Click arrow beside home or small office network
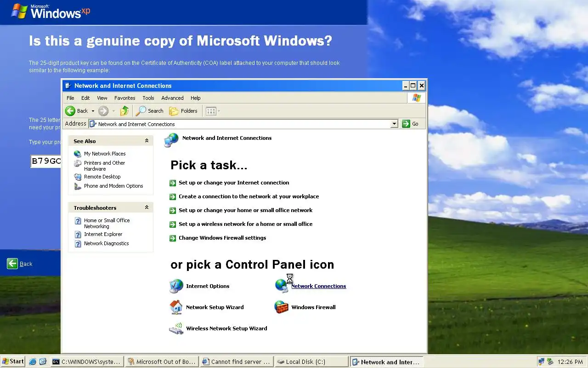Screen dimensions: 588x368 click(x=173, y=211)
